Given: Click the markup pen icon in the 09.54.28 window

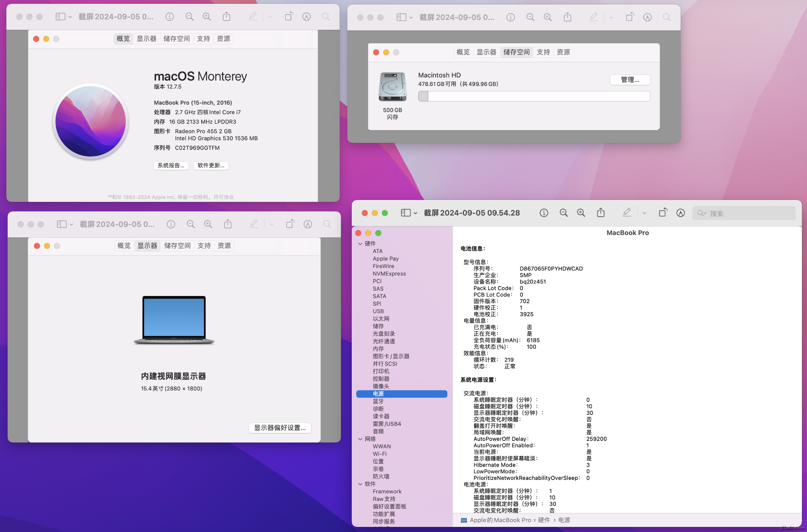Looking at the screenshot, I should tap(626, 213).
